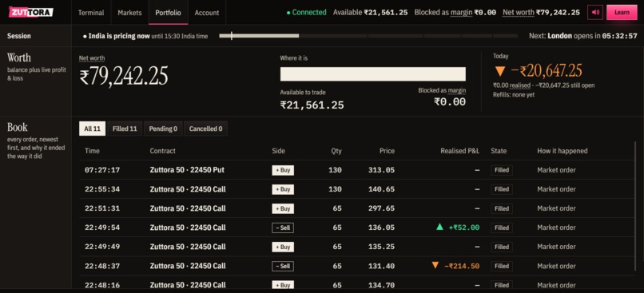Click Filled state on 07:27:17 row
Screen dimensions: 644x293
(502, 170)
